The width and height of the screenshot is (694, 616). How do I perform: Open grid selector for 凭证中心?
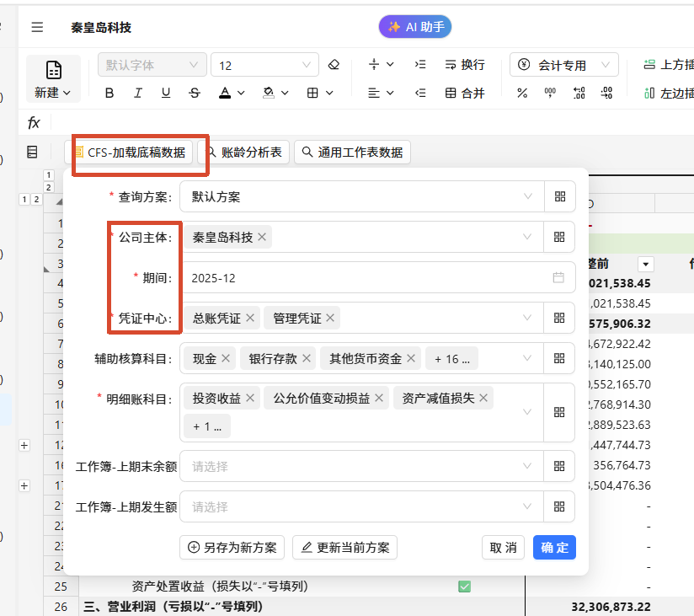point(559,318)
